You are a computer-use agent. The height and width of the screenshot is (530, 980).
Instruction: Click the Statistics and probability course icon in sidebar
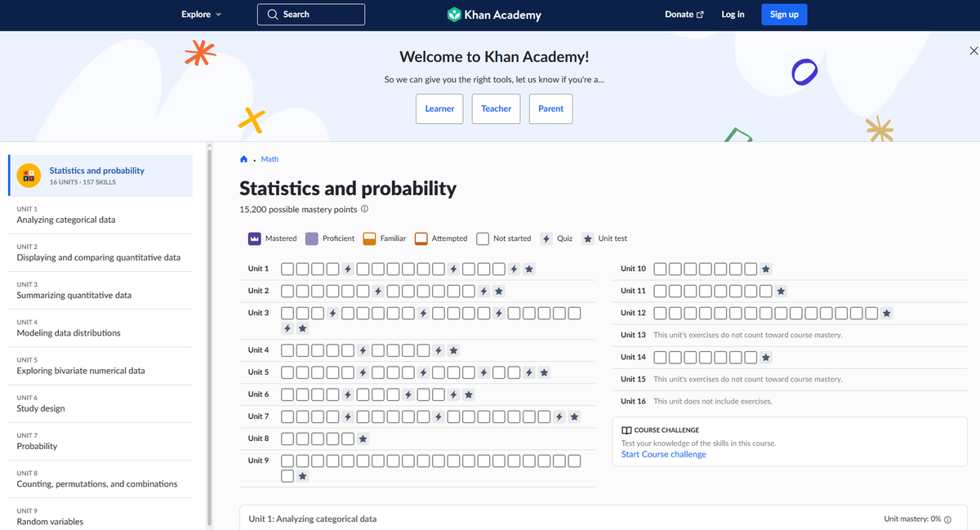click(29, 176)
